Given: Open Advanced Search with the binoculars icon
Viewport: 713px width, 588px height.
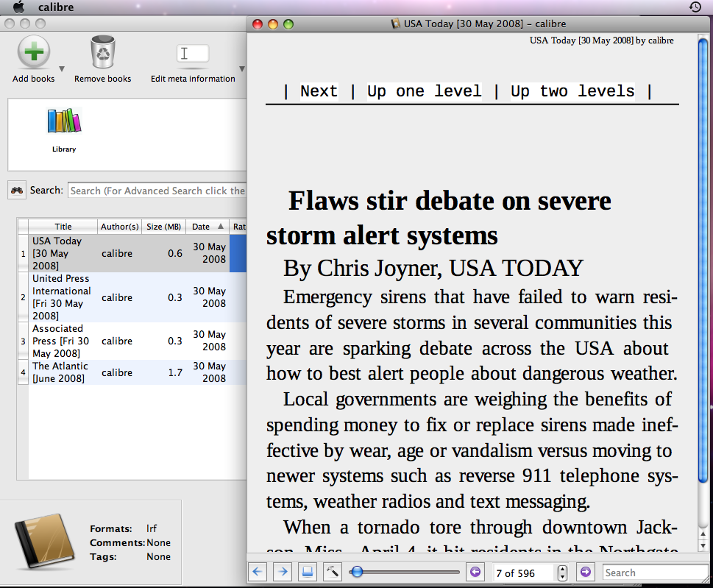Looking at the screenshot, I should tap(17, 190).
